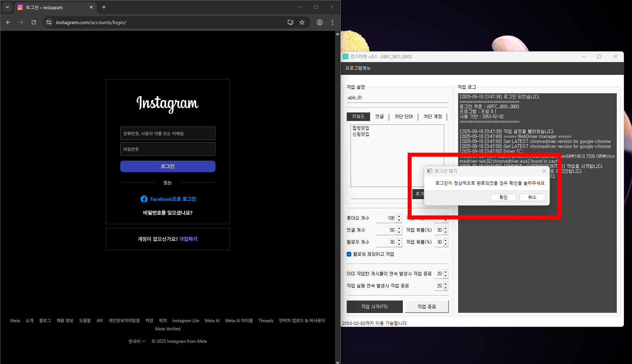This screenshot has height=364, width=632.
Task: Open the 프로그램메뉴 menu
Action: coord(358,68)
